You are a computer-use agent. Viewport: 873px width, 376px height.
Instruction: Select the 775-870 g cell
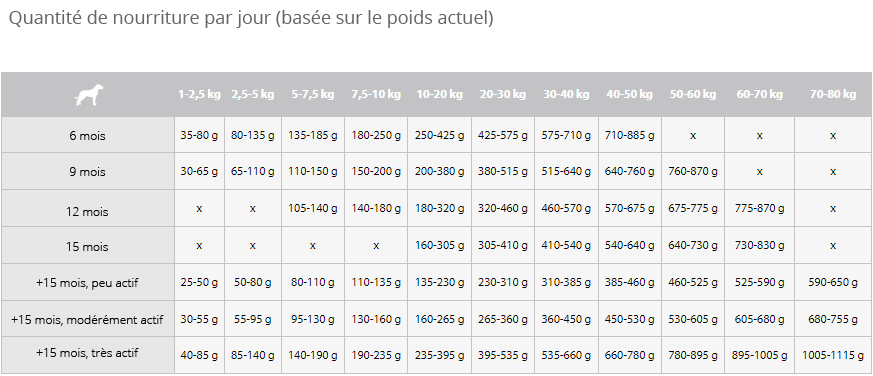[759, 208]
